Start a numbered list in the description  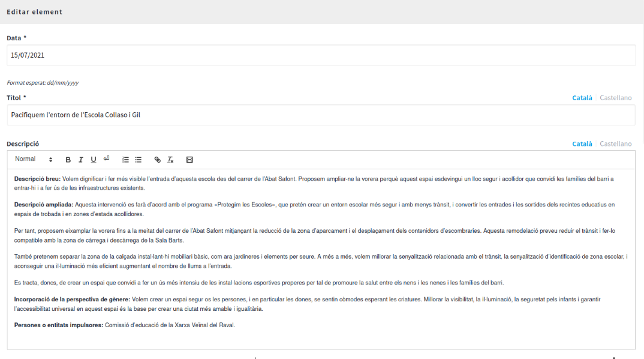coord(125,160)
